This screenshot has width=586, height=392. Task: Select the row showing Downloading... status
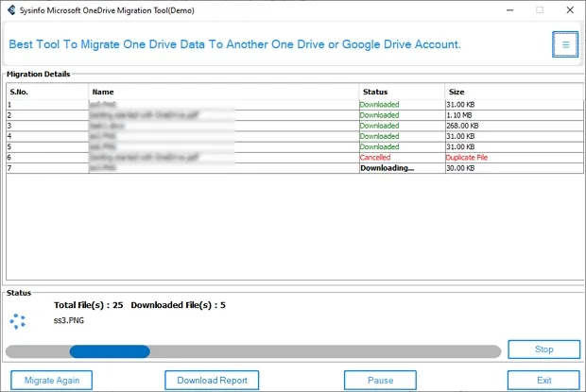[x=387, y=168]
